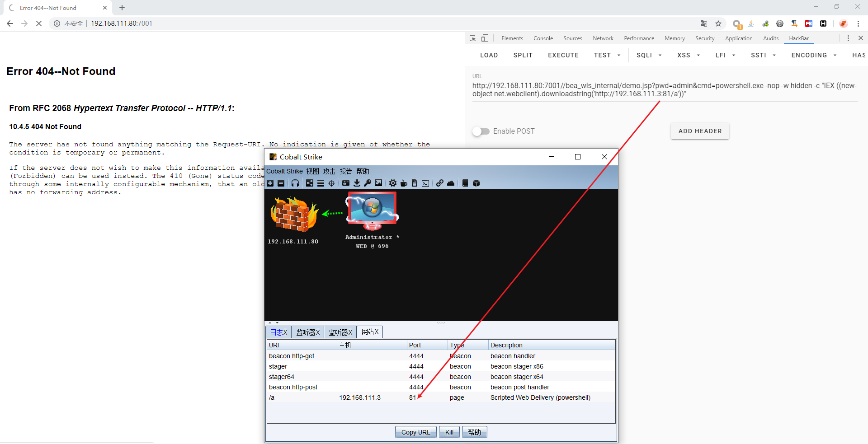The width and height of the screenshot is (868, 444).
Task: Expand the LFI dropdown in HackBar
Action: click(x=725, y=55)
